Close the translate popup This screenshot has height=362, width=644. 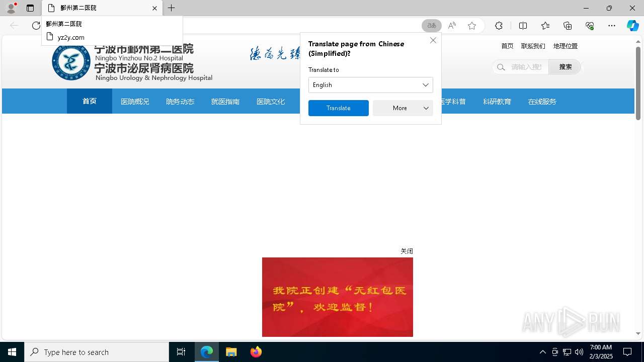pos(433,40)
